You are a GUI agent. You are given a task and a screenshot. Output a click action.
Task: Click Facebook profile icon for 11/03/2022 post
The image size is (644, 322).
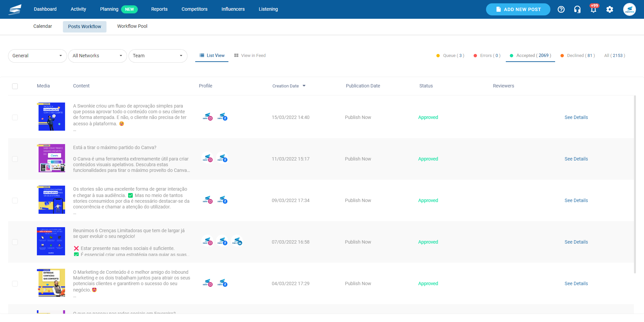click(222, 158)
